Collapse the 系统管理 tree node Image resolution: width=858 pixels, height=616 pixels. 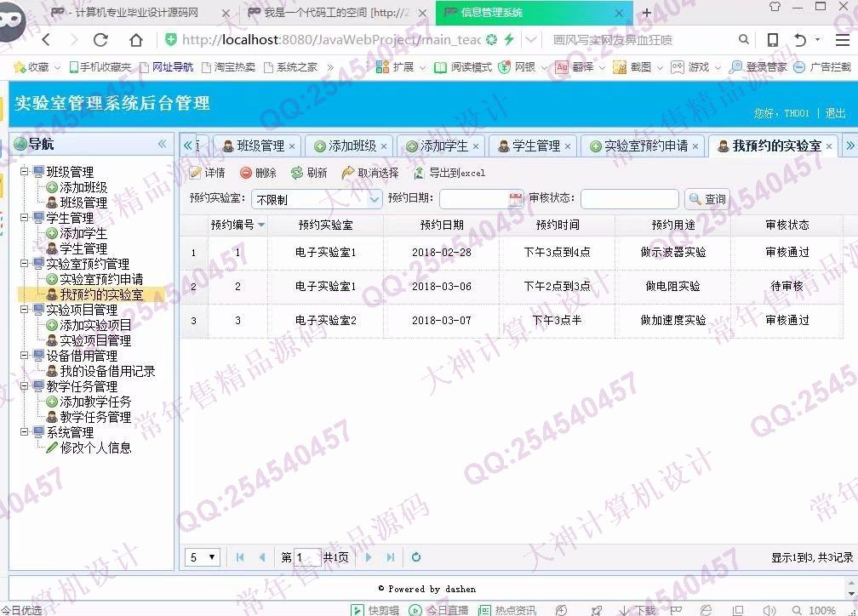[25, 432]
